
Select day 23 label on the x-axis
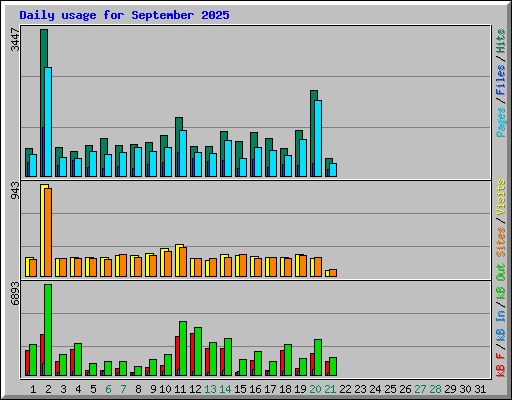pos(360,389)
